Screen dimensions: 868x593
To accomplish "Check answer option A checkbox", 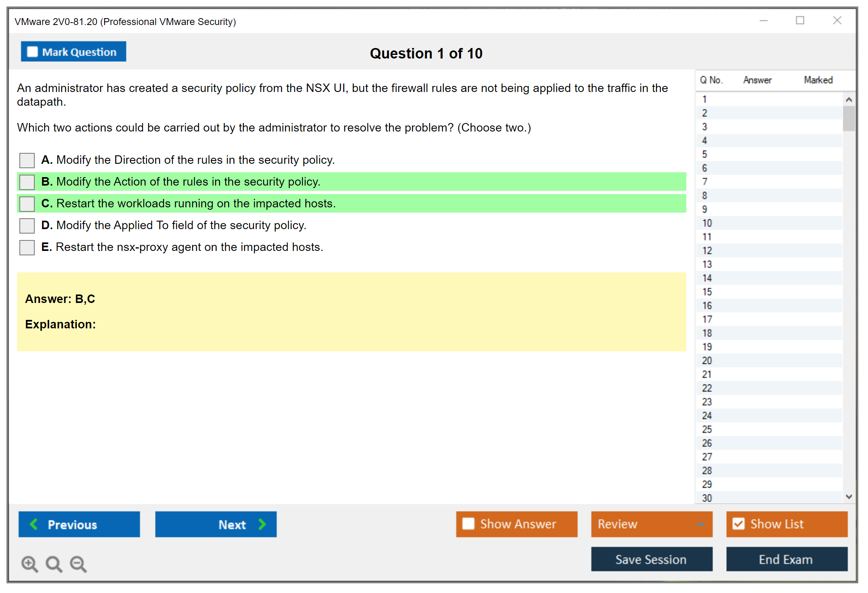I will [27, 160].
